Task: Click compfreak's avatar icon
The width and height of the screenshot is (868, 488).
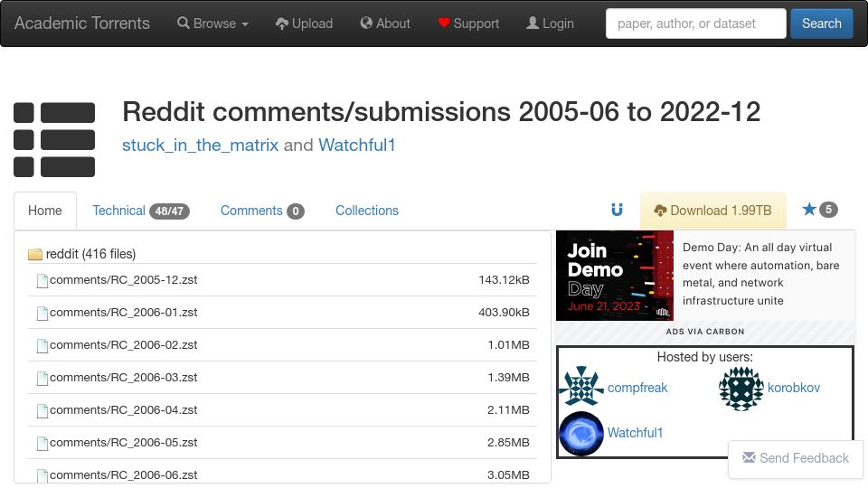Action: 581,386
